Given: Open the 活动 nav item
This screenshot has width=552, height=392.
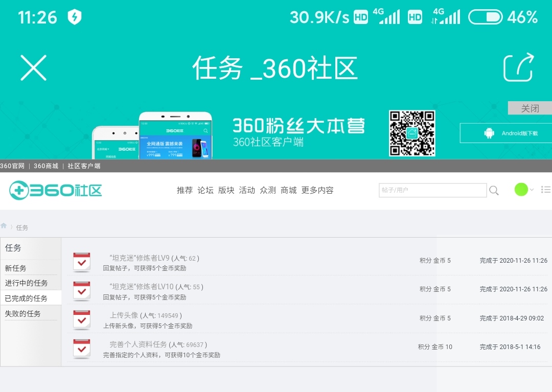Looking at the screenshot, I should pos(247,190).
